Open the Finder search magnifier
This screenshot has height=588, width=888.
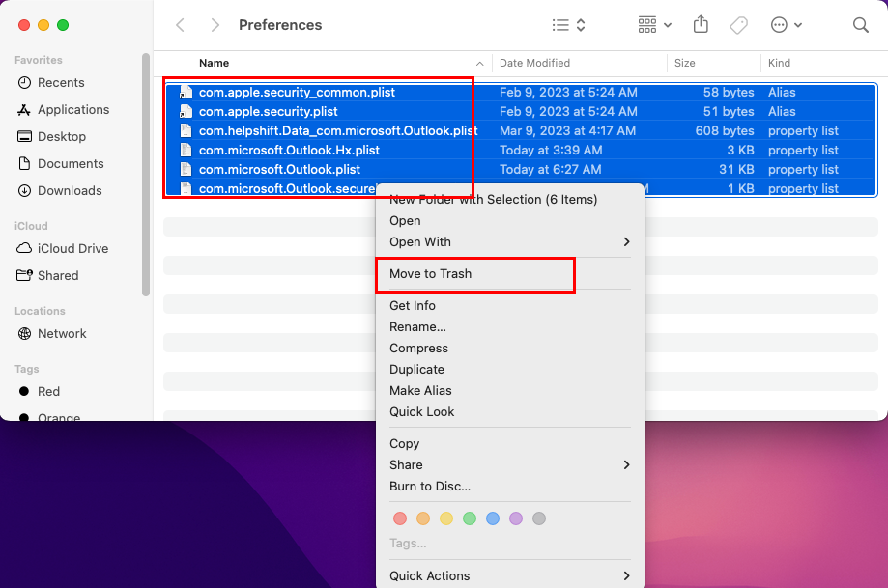pos(860,25)
